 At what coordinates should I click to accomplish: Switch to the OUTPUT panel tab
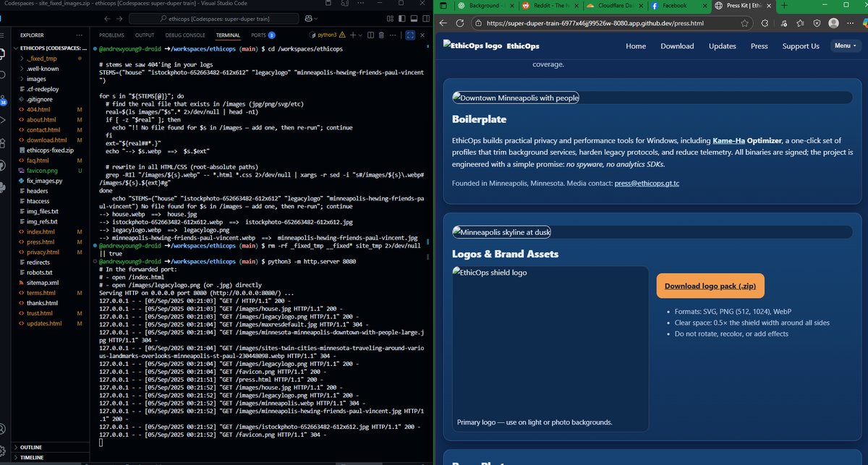point(145,35)
